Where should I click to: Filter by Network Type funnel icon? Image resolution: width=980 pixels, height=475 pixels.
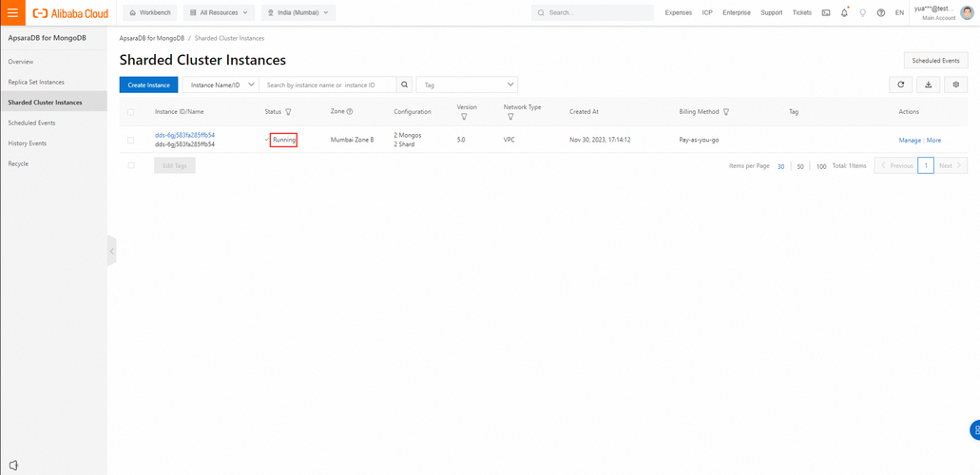510,117
